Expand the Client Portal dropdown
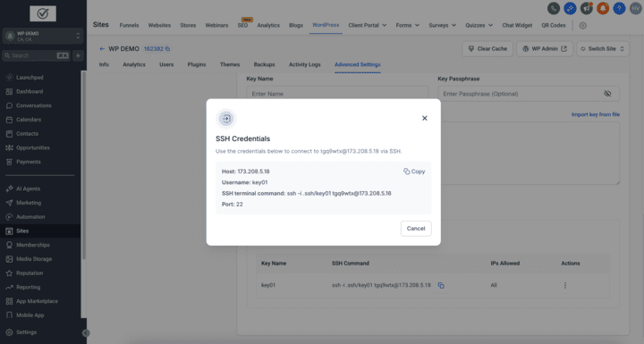The image size is (644, 344). pyautogui.click(x=368, y=25)
